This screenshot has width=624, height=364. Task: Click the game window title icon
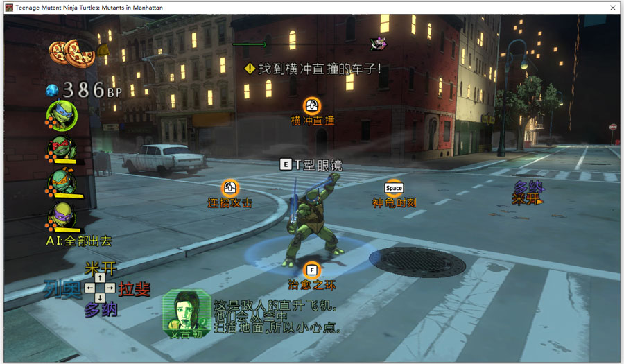click(9, 8)
